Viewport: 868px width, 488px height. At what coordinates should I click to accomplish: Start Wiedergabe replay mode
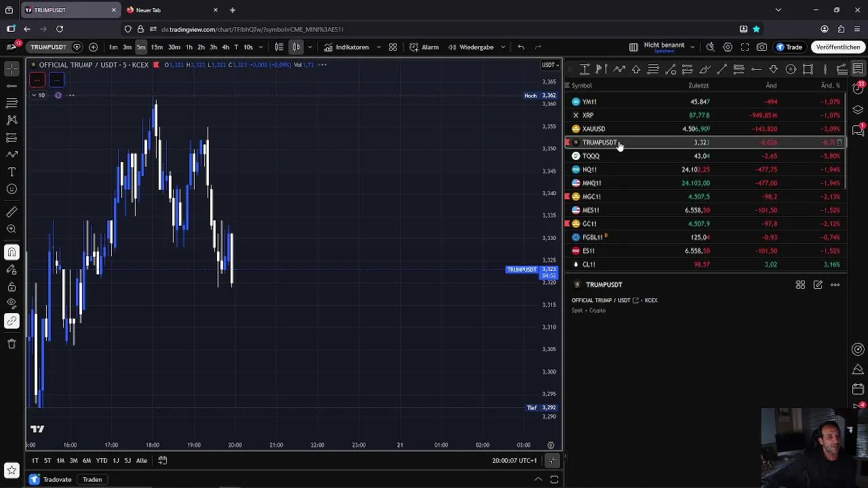pyautogui.click(x=471, y=47)
